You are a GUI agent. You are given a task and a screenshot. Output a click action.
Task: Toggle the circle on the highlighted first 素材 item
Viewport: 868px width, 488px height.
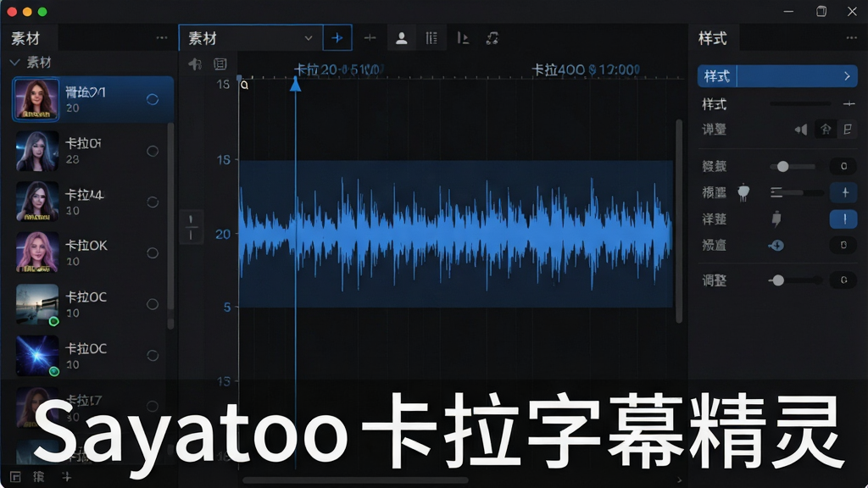point(153,100)
